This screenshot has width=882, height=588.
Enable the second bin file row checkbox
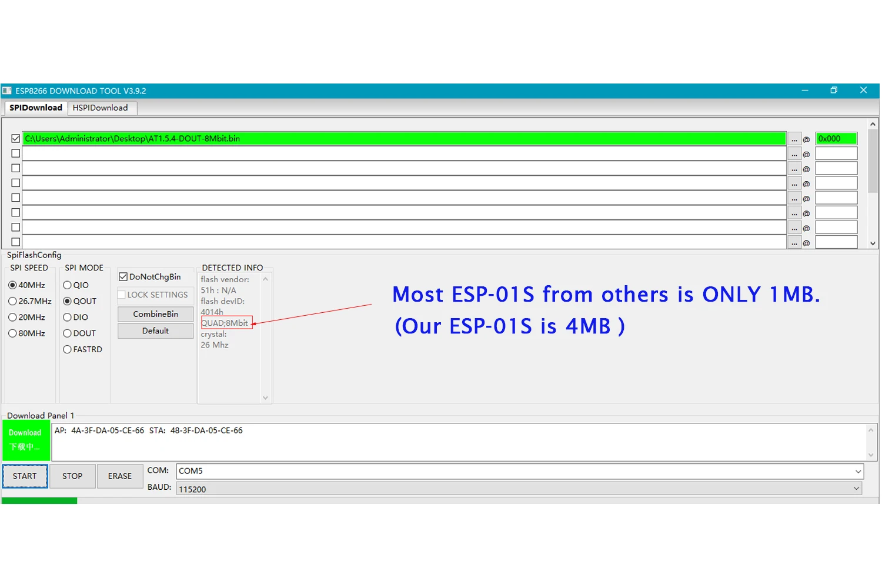pos(16,153)
